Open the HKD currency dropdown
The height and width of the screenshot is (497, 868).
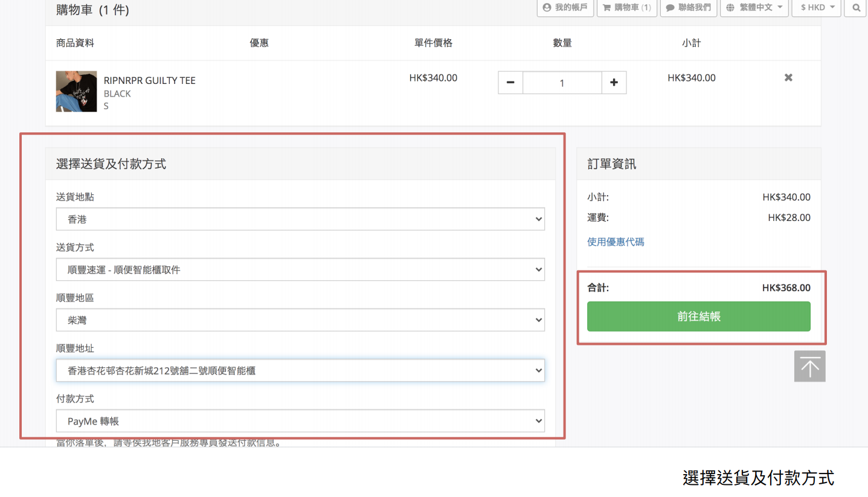tap(816, 8)
